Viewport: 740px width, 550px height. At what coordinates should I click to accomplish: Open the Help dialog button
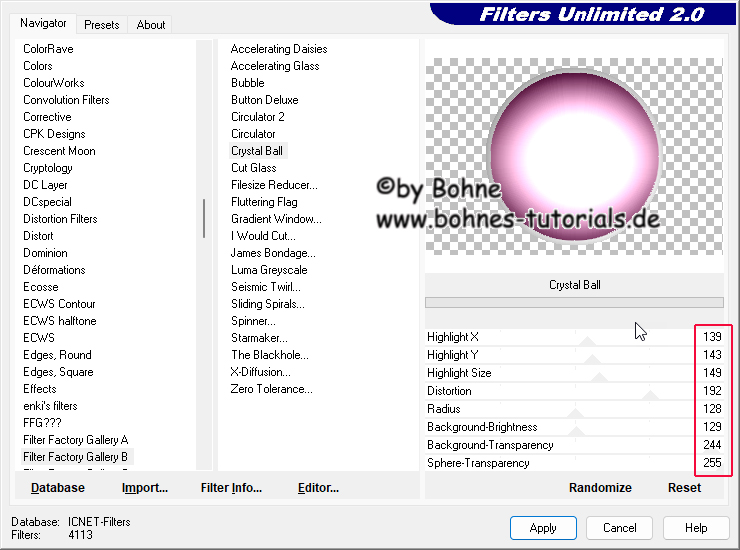[x=696, y=528]
